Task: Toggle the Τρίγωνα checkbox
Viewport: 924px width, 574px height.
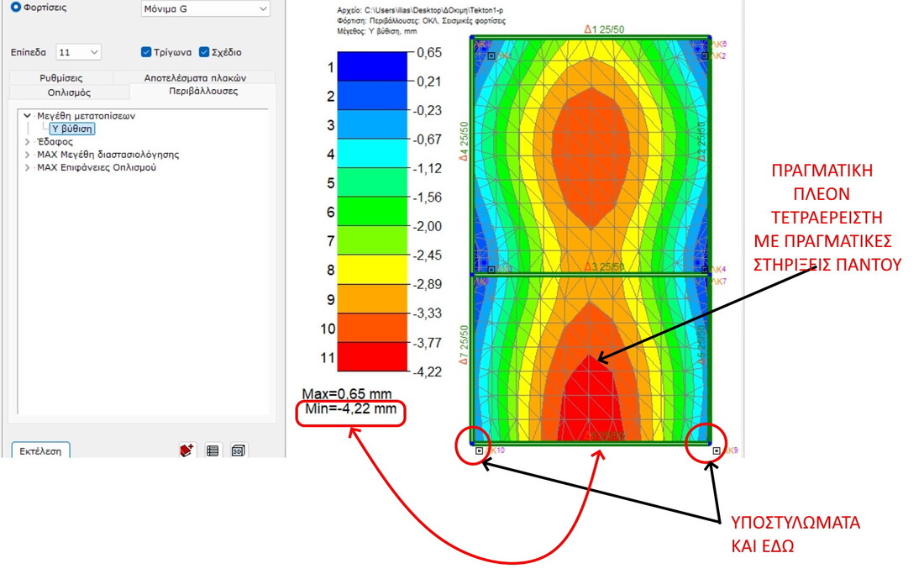Action: pos(146,52)
